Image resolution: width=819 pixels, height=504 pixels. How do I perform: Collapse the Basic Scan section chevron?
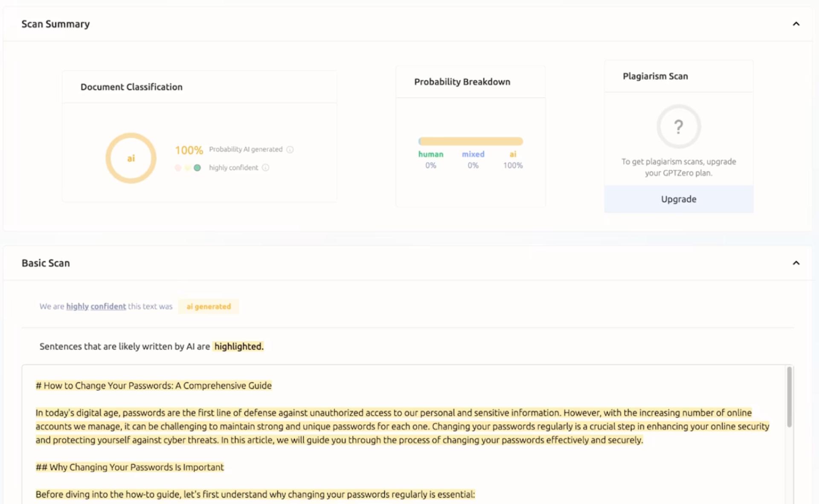pos(796,263)
